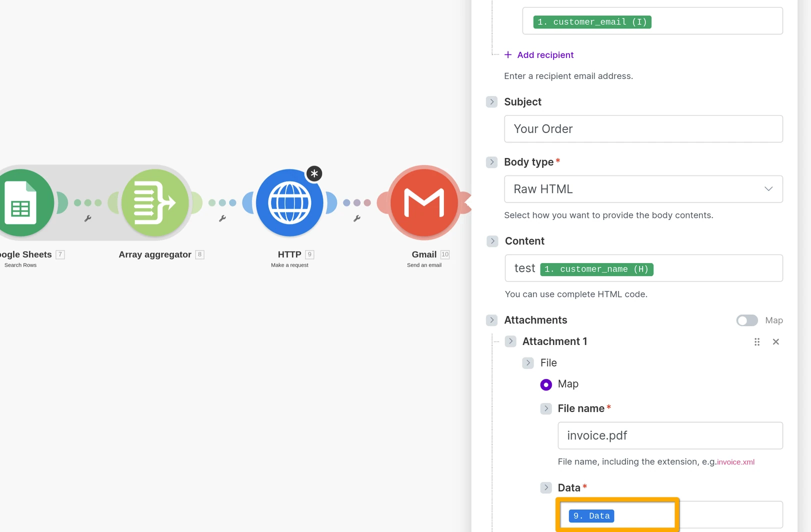Click the asterisk badge on the HTTP module

(314, 173)
